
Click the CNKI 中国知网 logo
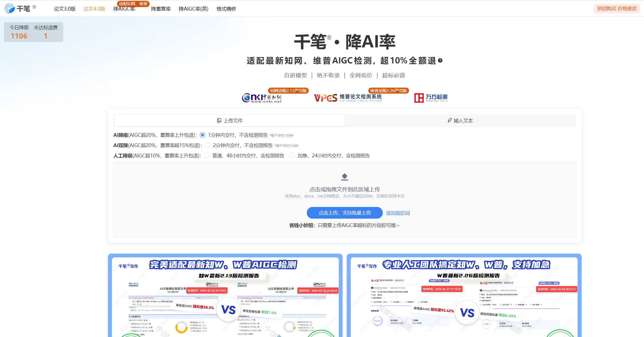(262, 98)
